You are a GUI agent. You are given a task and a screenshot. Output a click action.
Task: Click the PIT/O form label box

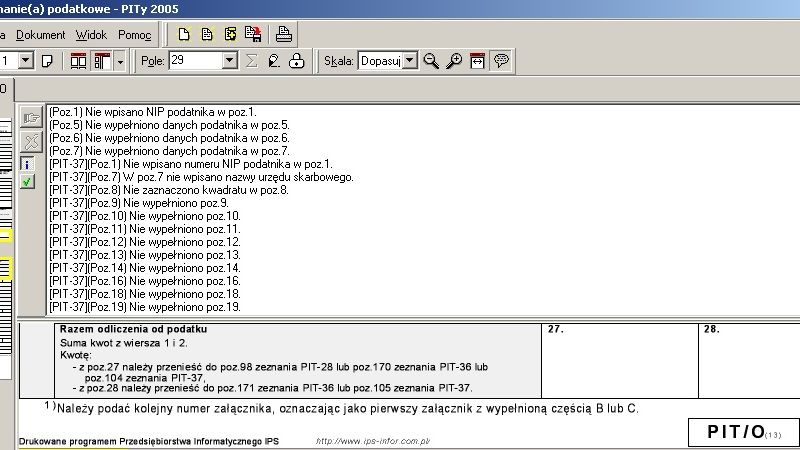743,432
